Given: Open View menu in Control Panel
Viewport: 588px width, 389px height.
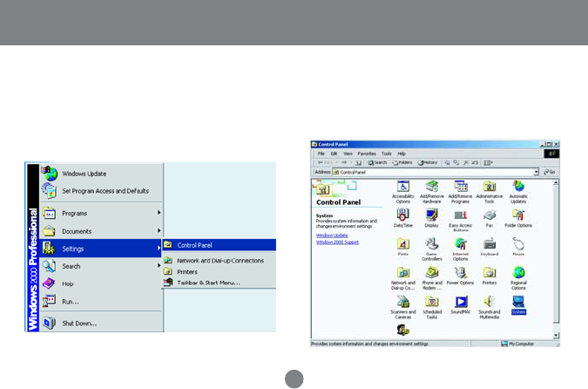Looking at the screenshot, I should point(348,154).
